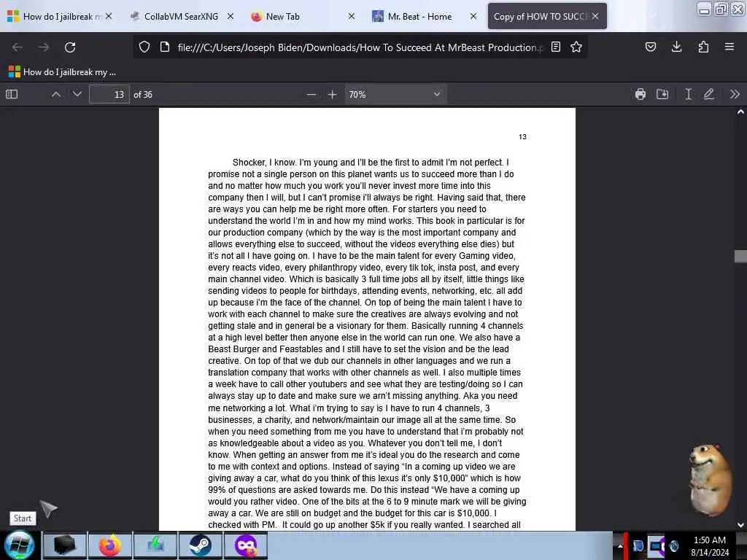Close the Mr. Beat - Home tab
747x560 pixels.
473,16
